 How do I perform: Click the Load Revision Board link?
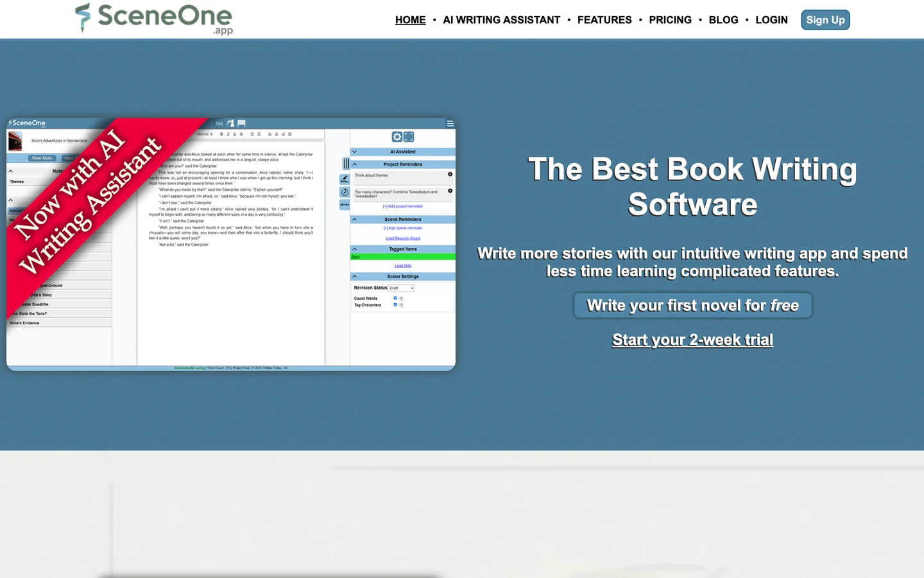click(403, 238)
